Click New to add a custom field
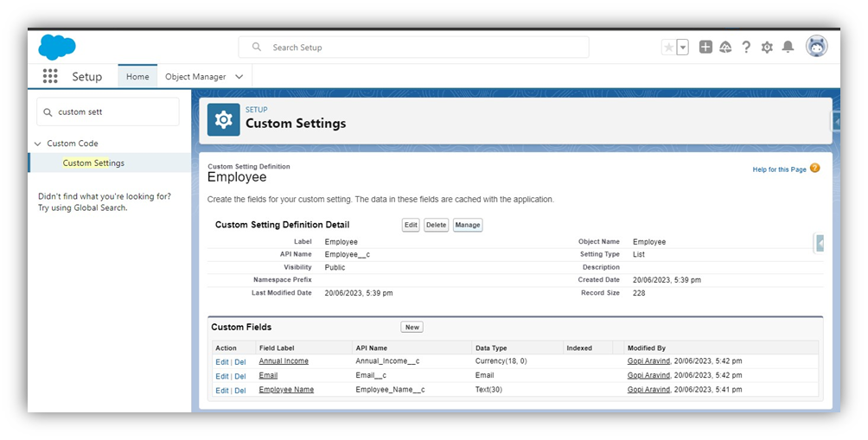Image resolution: width=868 pixels, height=440 pixels. click(412, 327)
